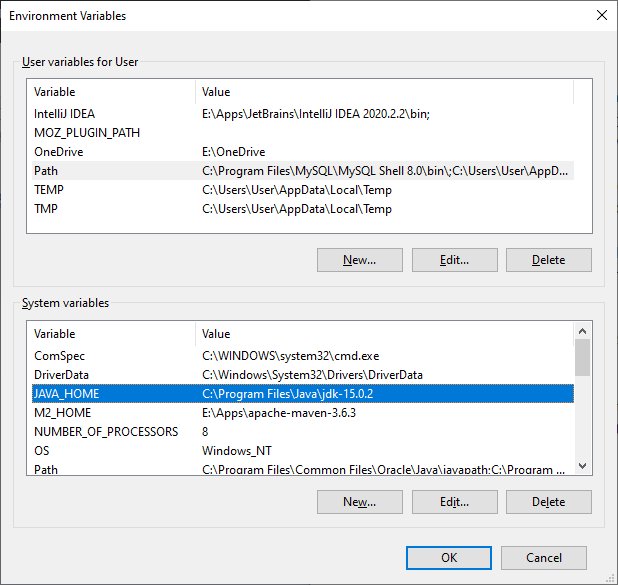Select the DriverData system variable
This screenshot has height=585, width=618.
[x=62, y=375]
